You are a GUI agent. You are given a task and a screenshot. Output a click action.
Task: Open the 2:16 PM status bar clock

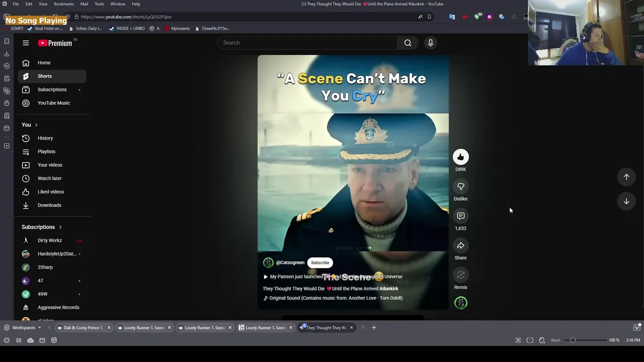click(633, 340)
